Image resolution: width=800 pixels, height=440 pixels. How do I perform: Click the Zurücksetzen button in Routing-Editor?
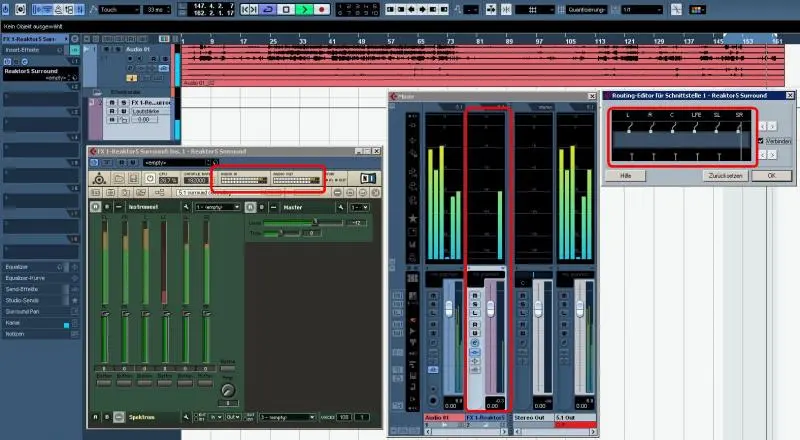724,174
